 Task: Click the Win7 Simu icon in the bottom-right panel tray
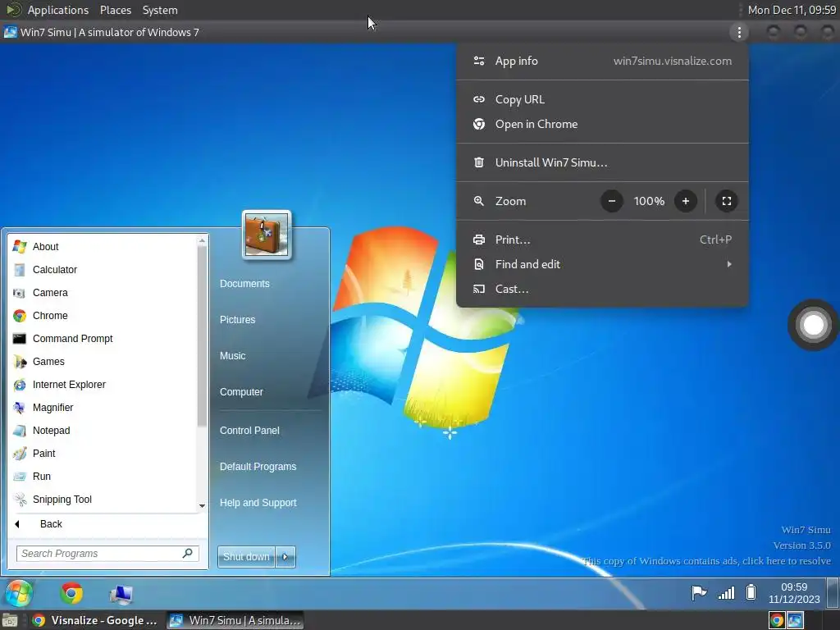(796, 620)
